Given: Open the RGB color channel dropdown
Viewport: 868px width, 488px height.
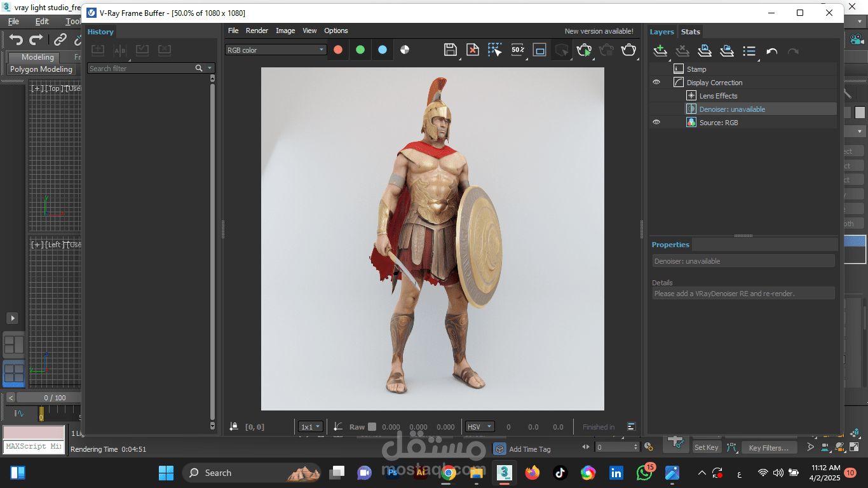Looking at the screenshot, I should point(275,50).
